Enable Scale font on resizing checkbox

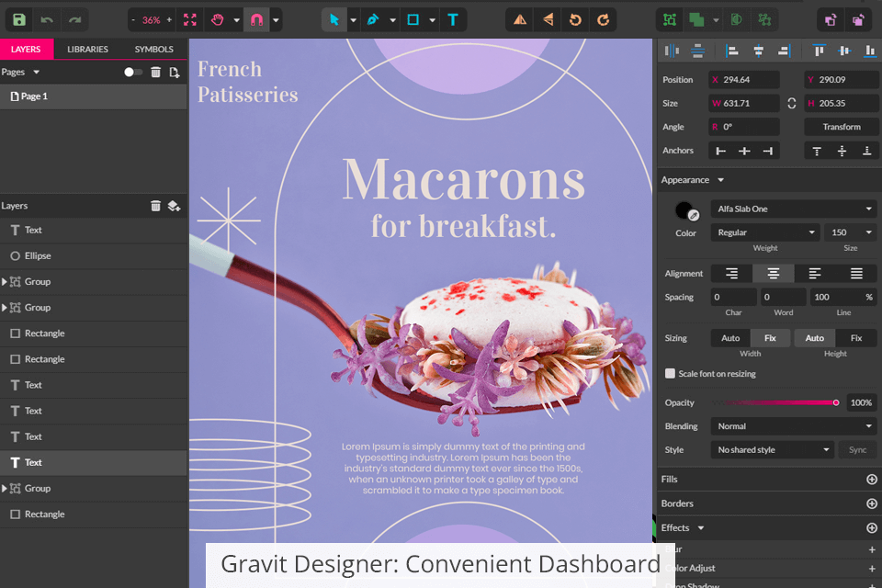tap(670, 374)
